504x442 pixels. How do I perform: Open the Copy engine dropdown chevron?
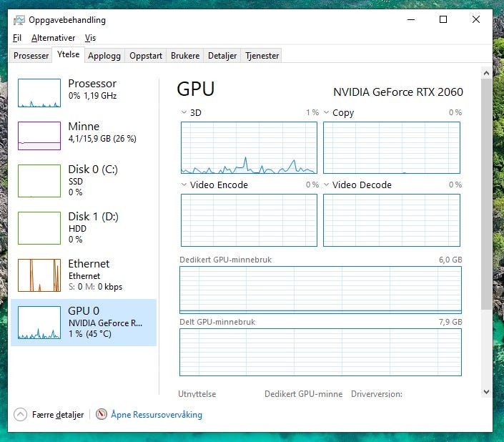click(326, 112)
